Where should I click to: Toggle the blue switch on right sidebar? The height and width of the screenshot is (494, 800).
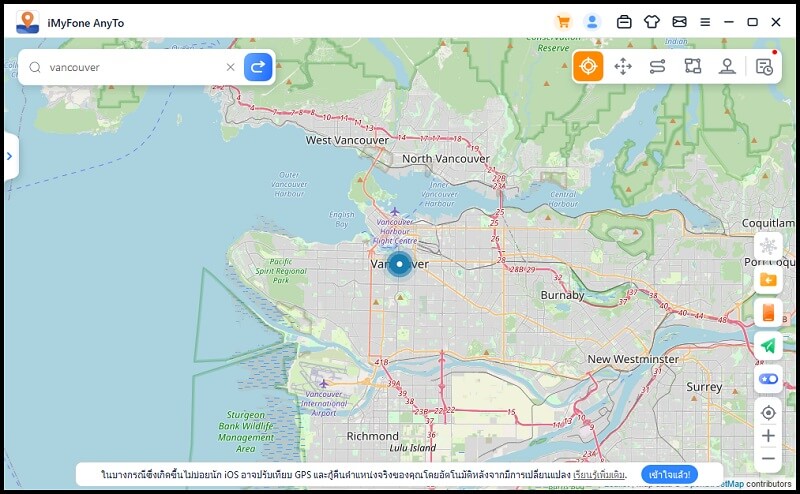(x=768, y=379)
